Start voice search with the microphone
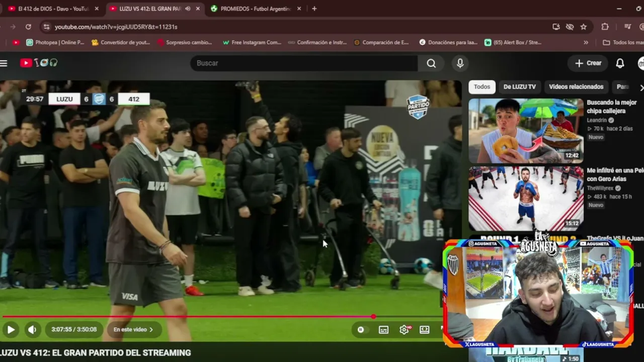 coord(460,63)
